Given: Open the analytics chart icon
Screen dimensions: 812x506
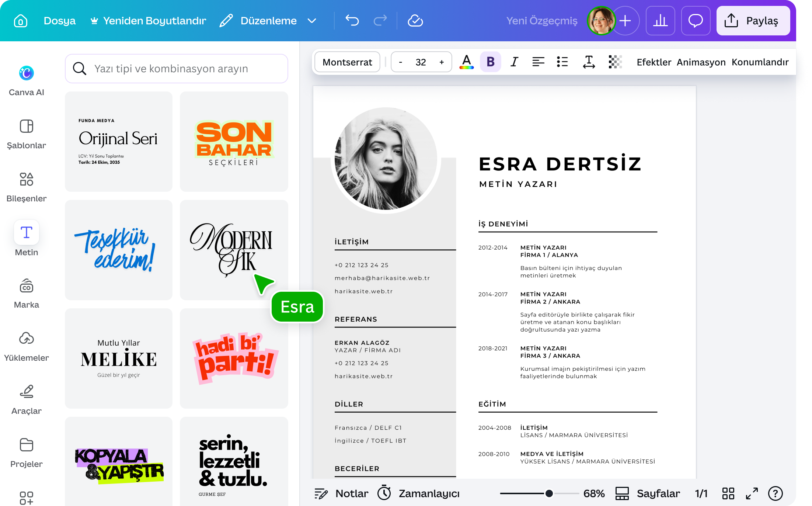Looking at the screenshot, I should pos(661,21).
